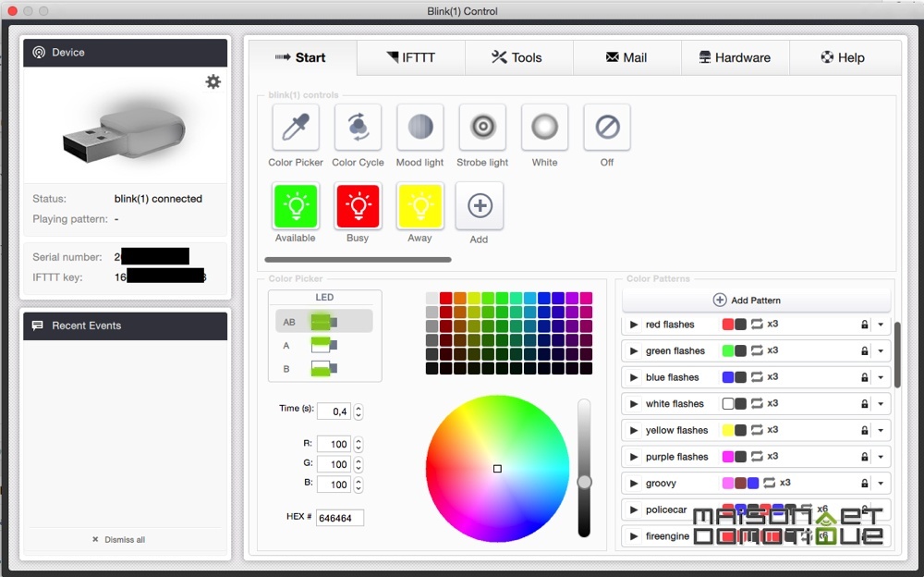
Task: Click lock icon on green flashes
Action: point(865,351)
